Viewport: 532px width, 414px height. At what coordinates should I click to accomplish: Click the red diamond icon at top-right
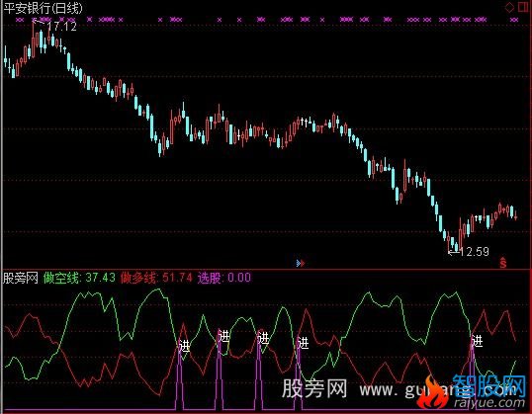click(509, 7)
